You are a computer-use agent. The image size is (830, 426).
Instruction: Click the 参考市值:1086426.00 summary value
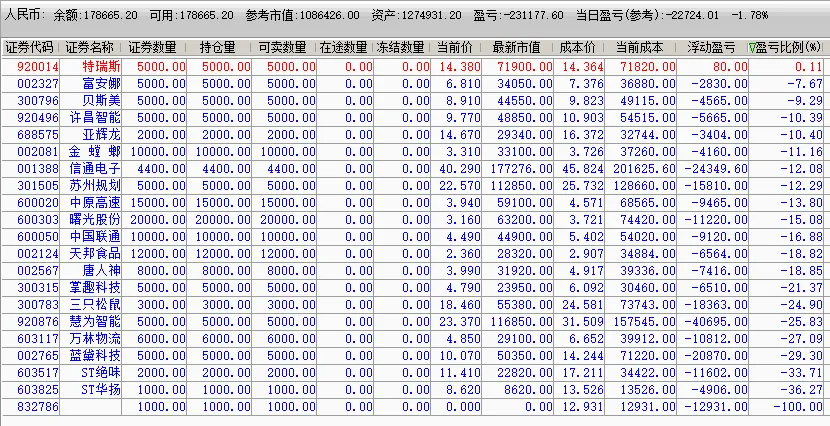(x=302, y=15)
